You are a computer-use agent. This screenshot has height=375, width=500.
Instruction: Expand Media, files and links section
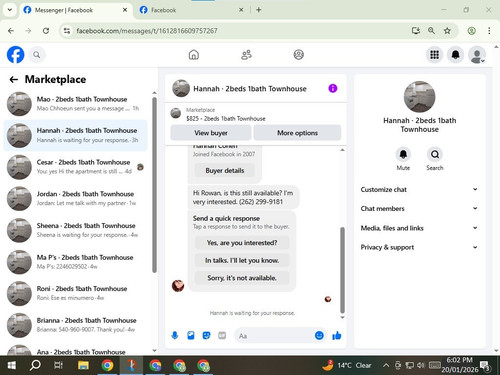(419, 228)
